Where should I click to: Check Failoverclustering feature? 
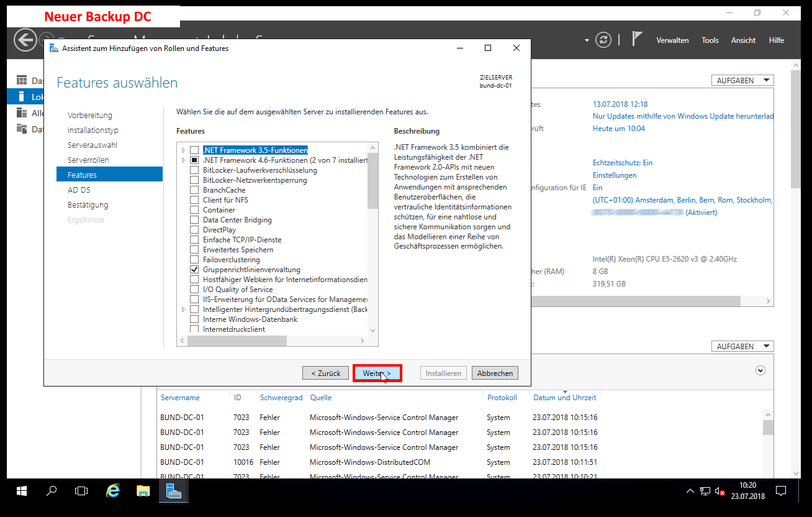click(x=194, y=260)
